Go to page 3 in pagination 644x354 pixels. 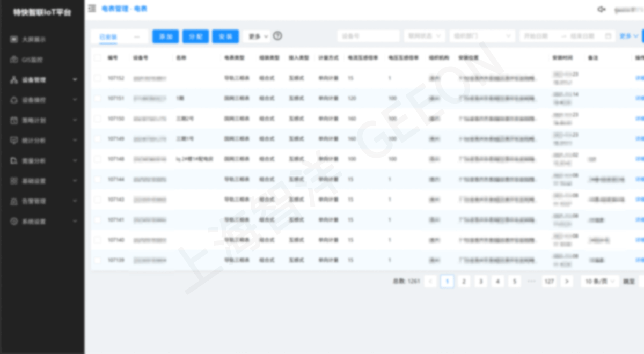click(481, 281)
